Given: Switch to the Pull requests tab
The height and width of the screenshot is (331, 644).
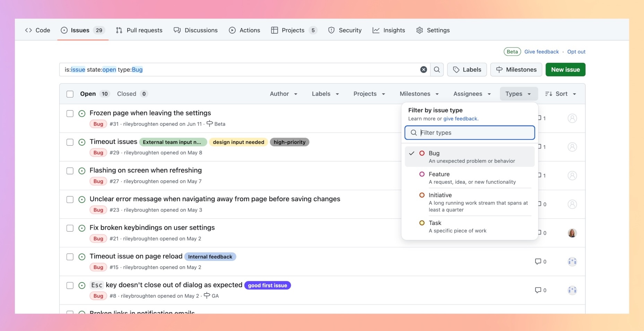Looking at the screenshot, I should (x=139, y=30).
